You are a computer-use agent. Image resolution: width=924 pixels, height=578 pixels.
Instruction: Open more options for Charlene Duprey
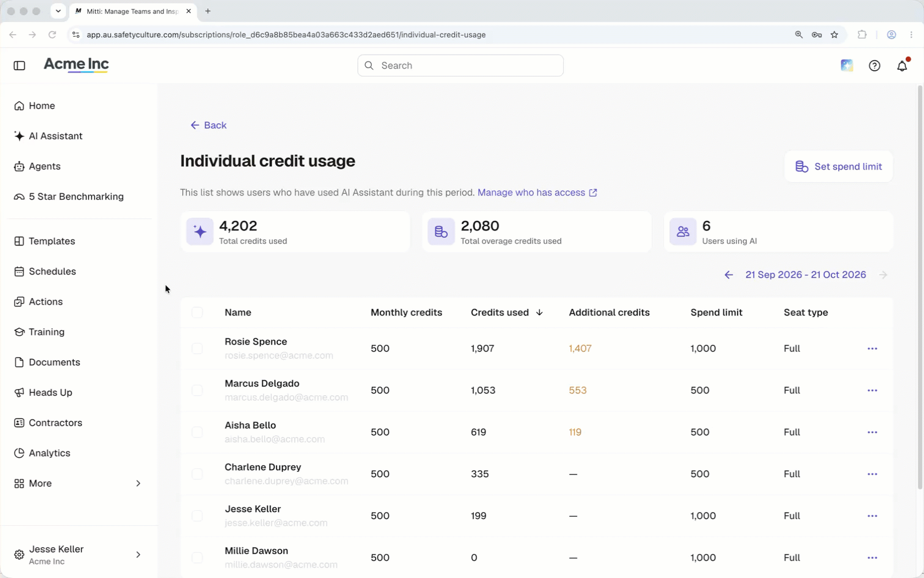(872, 474)
